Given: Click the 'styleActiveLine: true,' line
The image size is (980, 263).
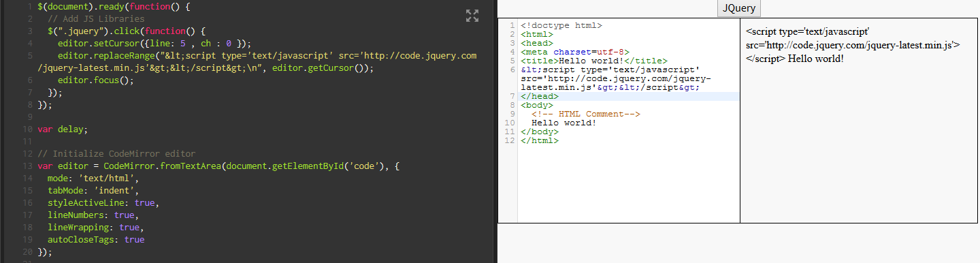Looking at the screenshot, I should click(x=103, y=203).
